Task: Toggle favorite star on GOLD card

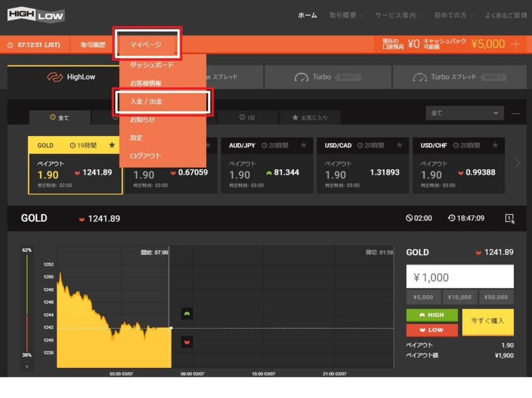Action: (112, 145)
